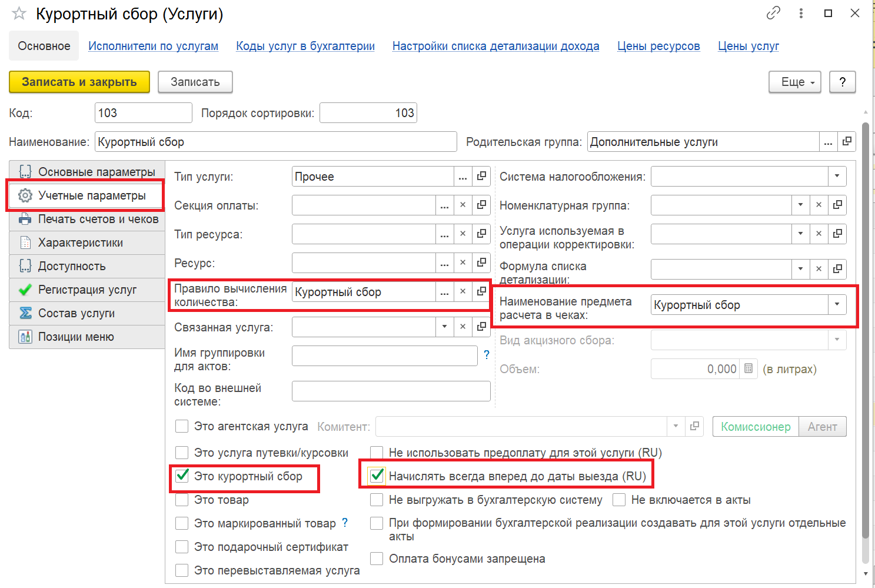Viewport: 875px width, 588px height.
Task: Clear the Тип ресурса field
Action: click(x=463, y=234)
